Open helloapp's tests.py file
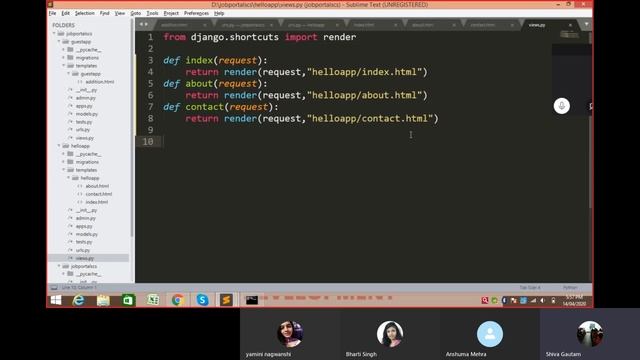This screenshot has width=640, height=360. point(84,242)
